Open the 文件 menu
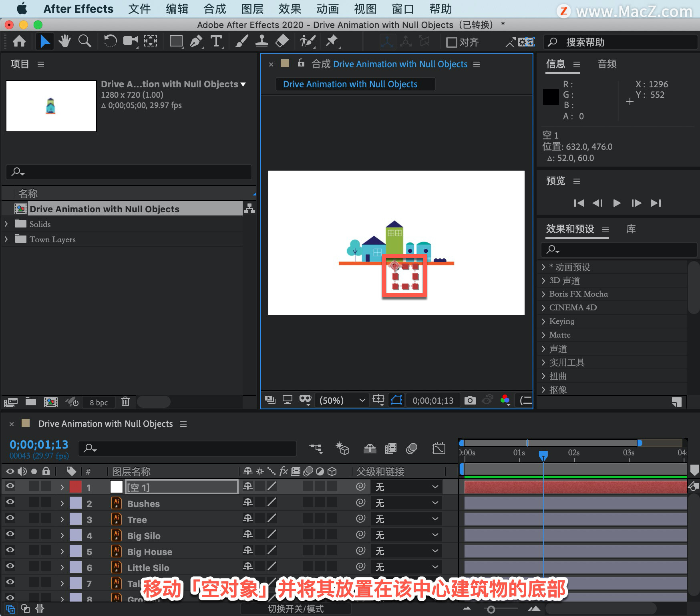This screenshot has height=616, width=700. tap(139, 9)
